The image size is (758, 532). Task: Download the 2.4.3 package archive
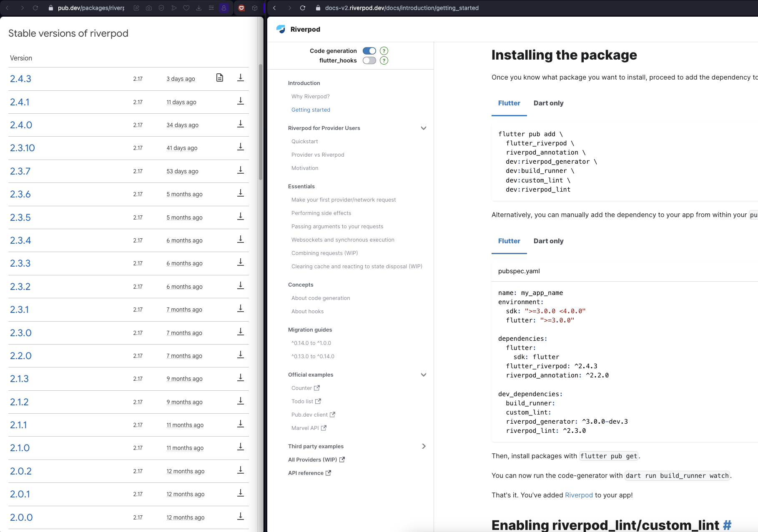pos(241,77)
